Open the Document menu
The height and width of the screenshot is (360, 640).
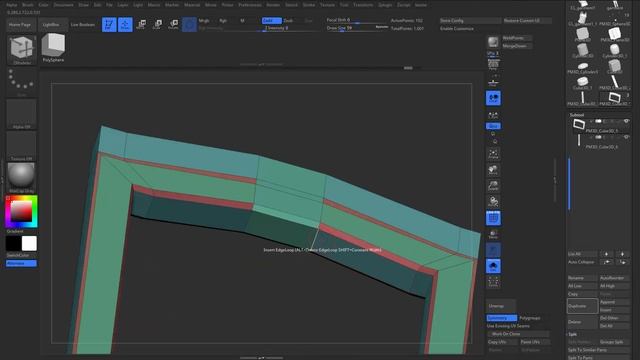point(64,5)
